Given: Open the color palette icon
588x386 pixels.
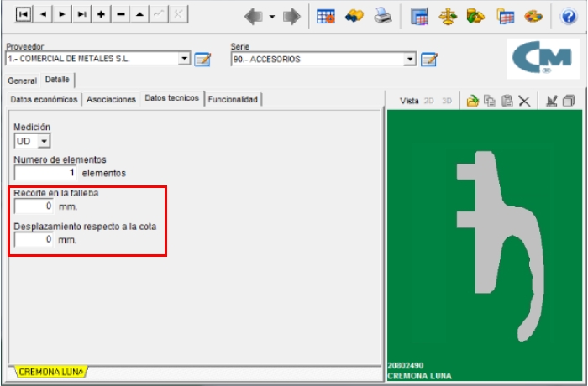Looking at the screenshot, I should click(533, 17).
